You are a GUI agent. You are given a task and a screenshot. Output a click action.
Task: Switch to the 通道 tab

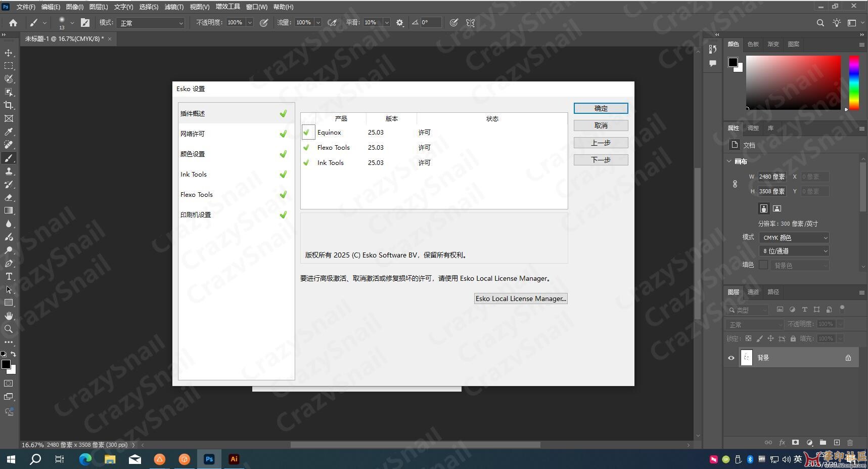pos(753,292)
